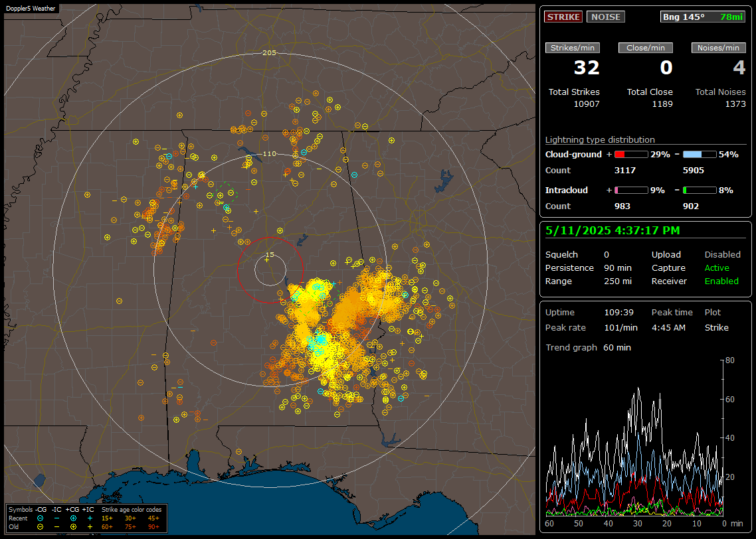Image resolution: width=756 pixels, height=539 pixels.
Task: Click the Squelch value 0
Action: 607,255
